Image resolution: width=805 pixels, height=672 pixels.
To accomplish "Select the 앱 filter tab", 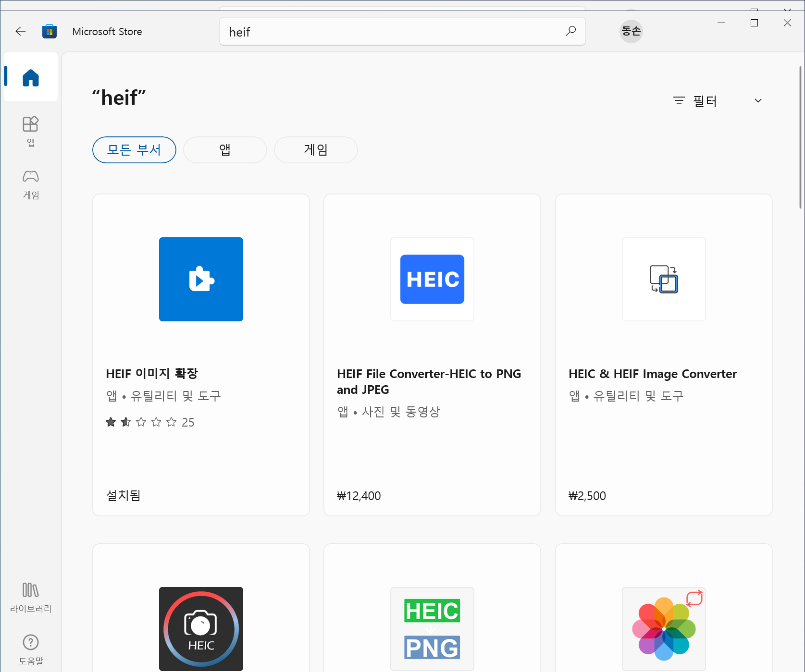I will coord(225,150).
